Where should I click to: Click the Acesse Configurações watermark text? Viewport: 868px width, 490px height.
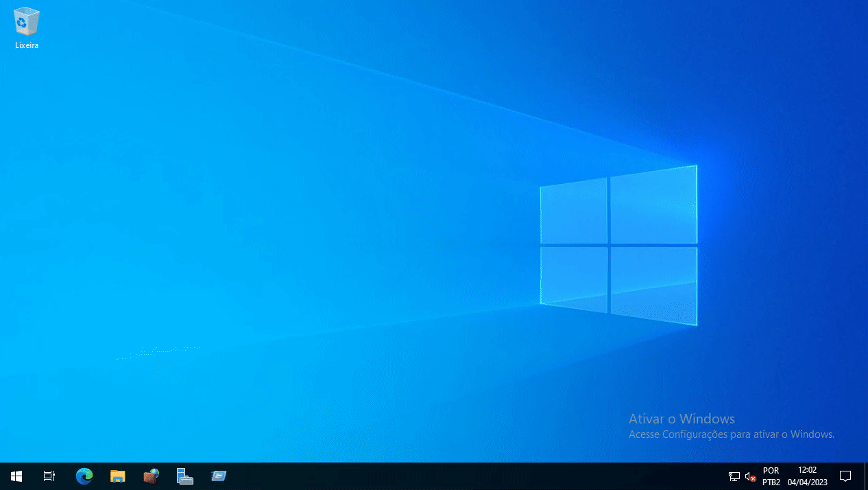[x=731, y=434]
